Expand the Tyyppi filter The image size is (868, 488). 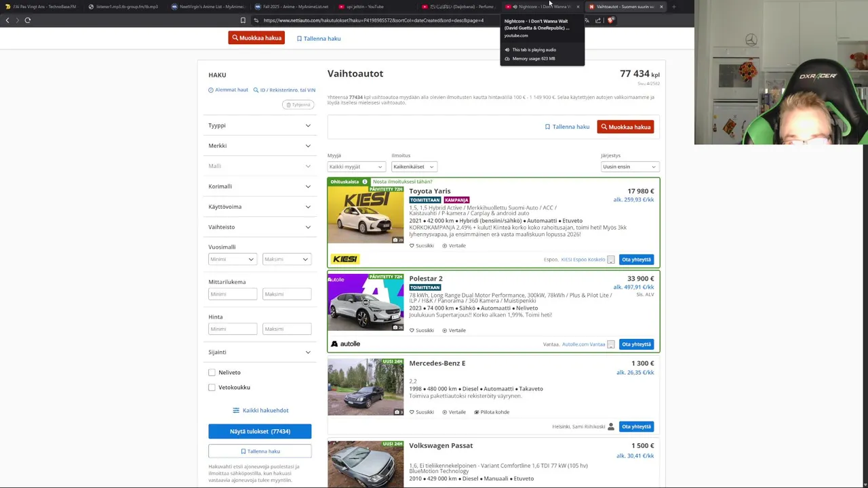click(x=260, y=125)
